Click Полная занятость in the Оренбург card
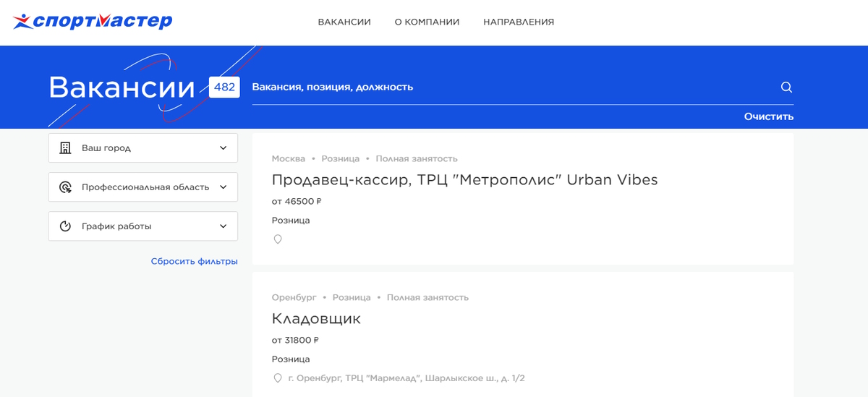Viewport: 868px width, 397px height. [x=427, y=297]
